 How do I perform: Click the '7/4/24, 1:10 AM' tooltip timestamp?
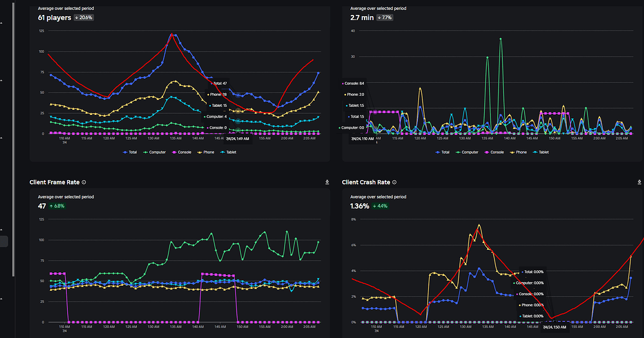tap(362, 139)
